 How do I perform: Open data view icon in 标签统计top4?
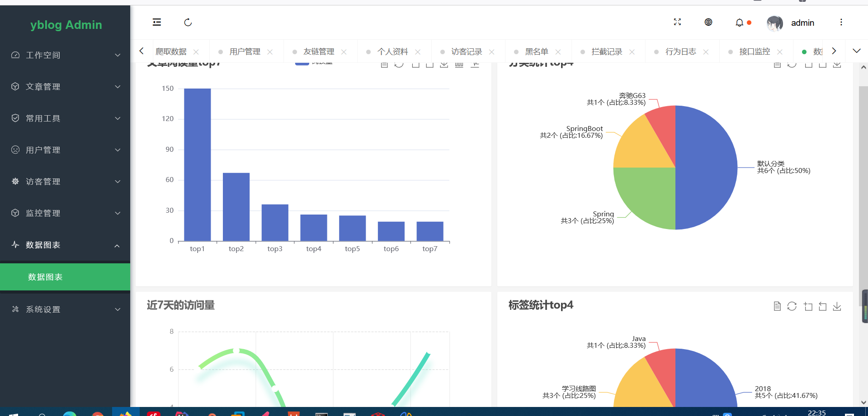point(777,306)
